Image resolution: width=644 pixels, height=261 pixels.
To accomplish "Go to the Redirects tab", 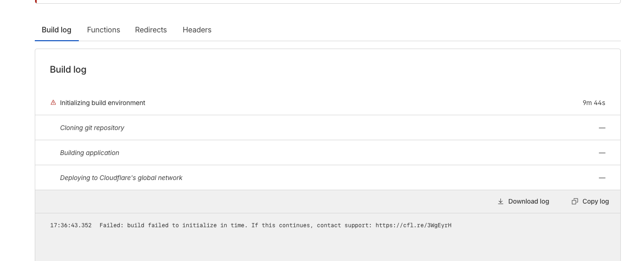I will 151,30.
